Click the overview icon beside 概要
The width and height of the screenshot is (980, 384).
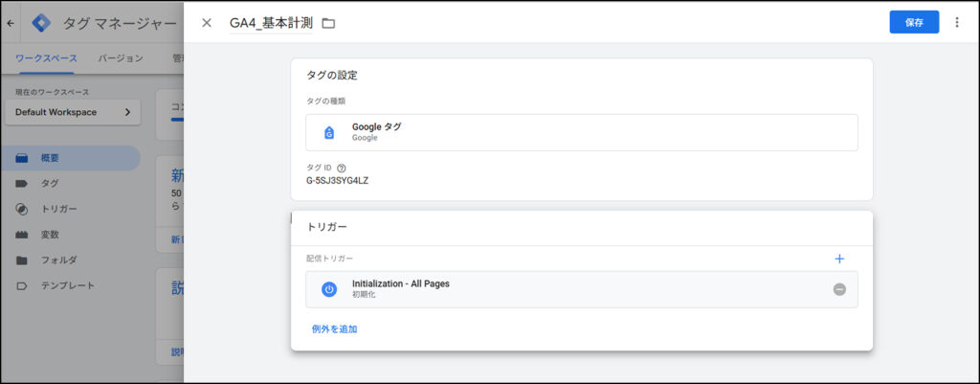pyautogui.click(x=22, y=158)
